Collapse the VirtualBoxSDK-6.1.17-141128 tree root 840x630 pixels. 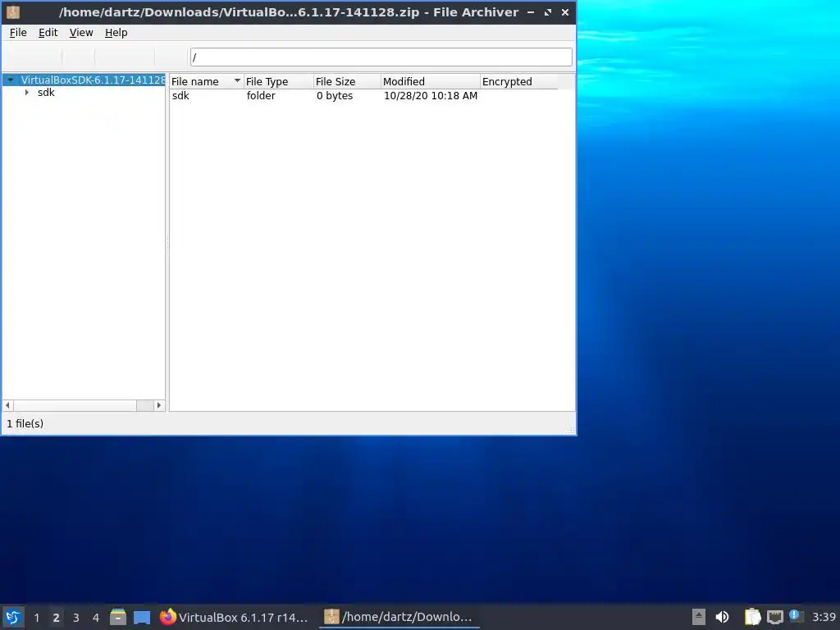(x=10, y=80)
